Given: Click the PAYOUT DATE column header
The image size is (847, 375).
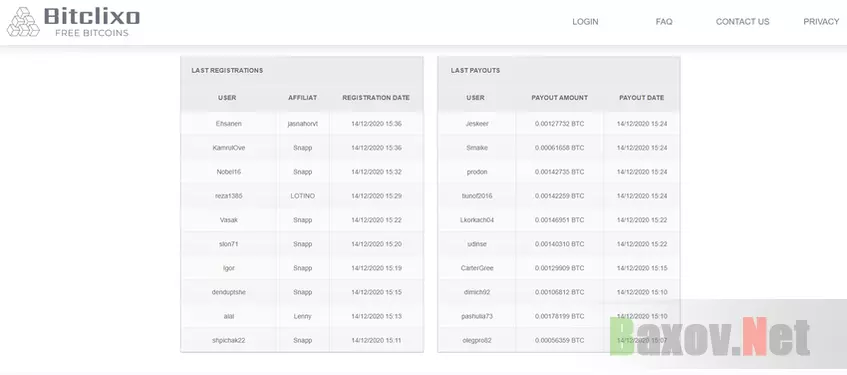Looking at the screenshot, I should coord(642,98).
